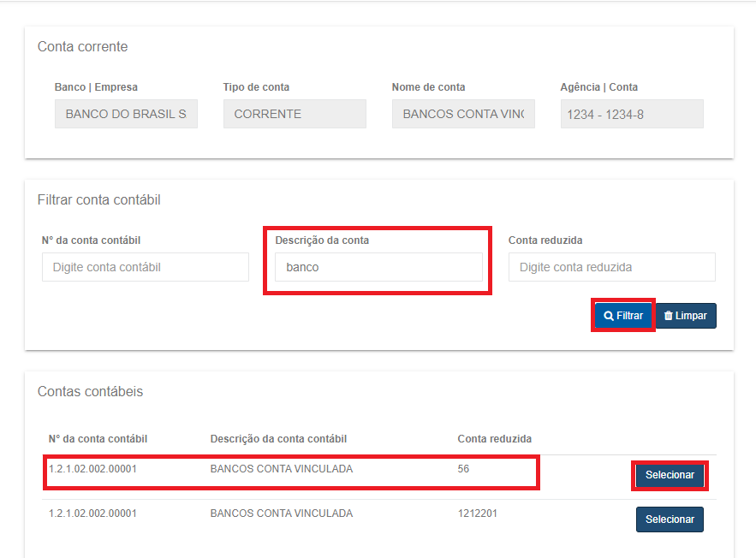The height and width of the screenshot is (558, 756).
Task: Focus the N° da conta contábil filter field
Action: 146,267
